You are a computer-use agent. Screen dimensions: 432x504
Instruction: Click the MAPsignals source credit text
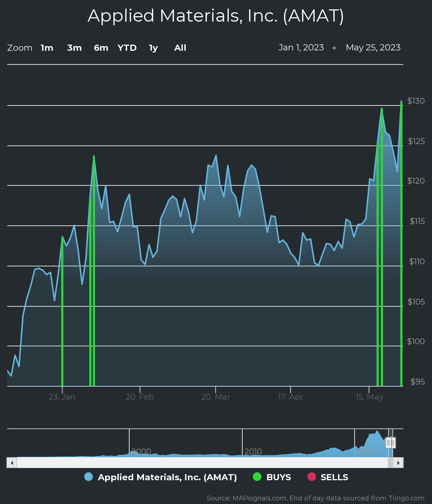[x=316, y=498]
